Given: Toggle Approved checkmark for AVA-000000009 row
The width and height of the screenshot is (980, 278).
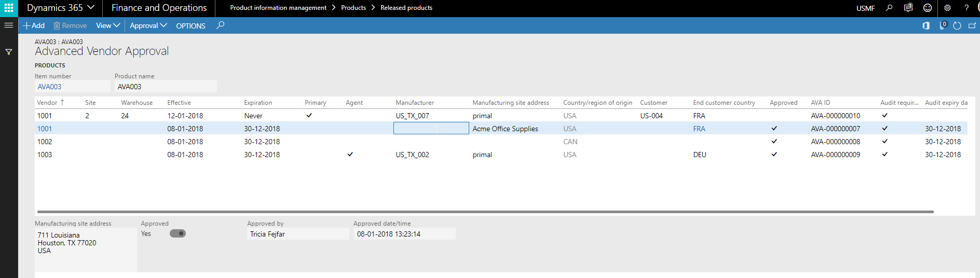Looking at the screenshot, I should (x=774, y=154).
